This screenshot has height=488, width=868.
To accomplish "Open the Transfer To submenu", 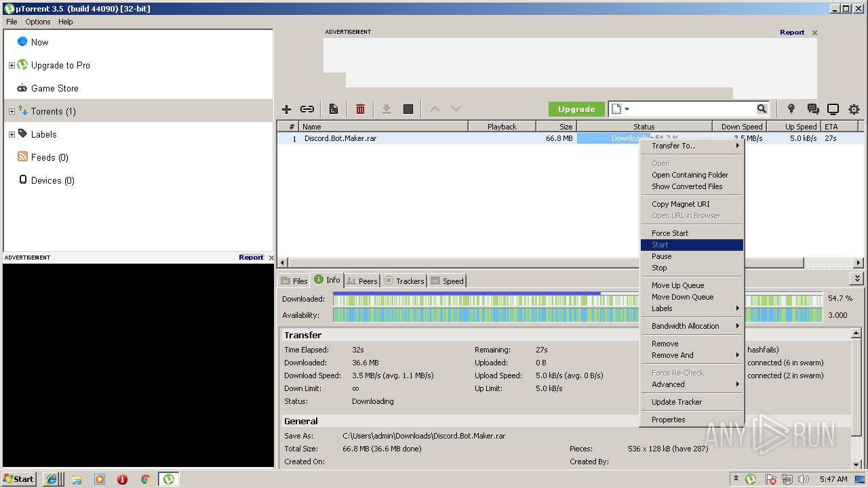I will 692,146.
